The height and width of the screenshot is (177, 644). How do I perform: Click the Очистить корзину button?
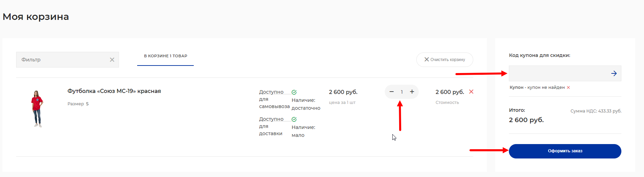pyautogui.click(x=444, y=60)
